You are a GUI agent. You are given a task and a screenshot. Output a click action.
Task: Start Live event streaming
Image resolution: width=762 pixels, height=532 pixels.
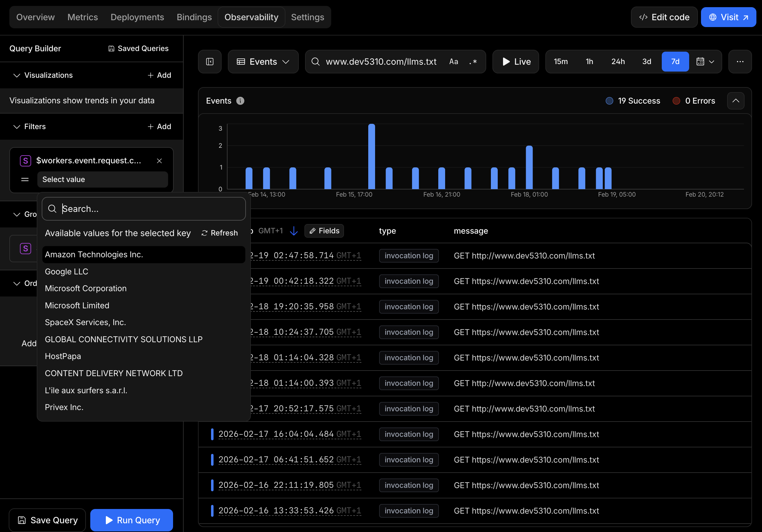pos(515,62)
